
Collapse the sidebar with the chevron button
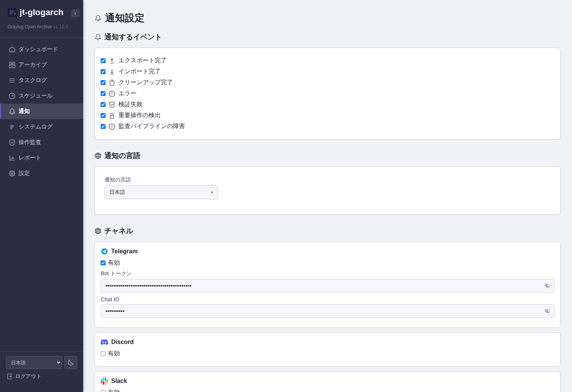[75, 13]
